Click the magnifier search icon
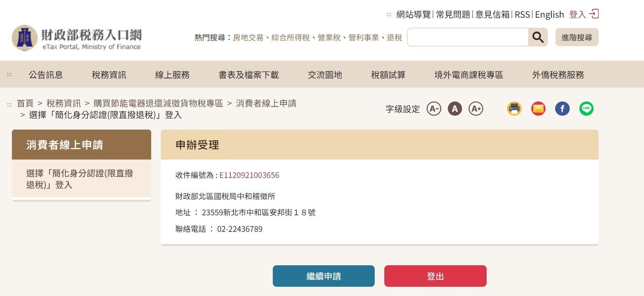Image resolution: width=644 pixels, height=296 pixels. 538,37
